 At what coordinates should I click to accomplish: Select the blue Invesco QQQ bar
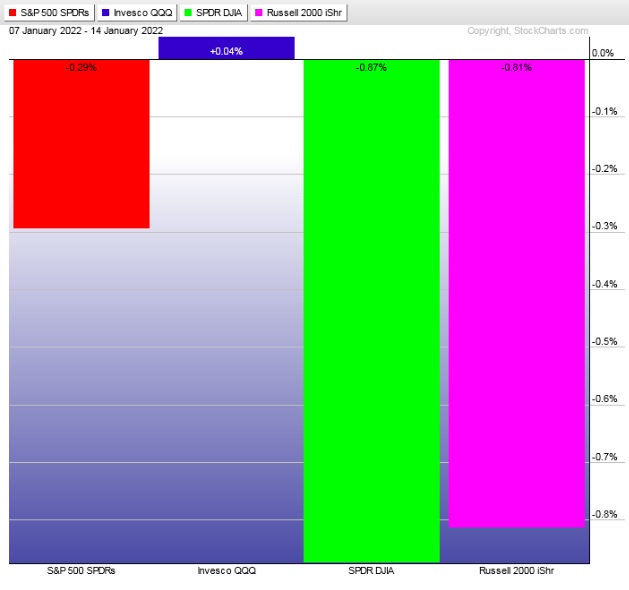227,48
